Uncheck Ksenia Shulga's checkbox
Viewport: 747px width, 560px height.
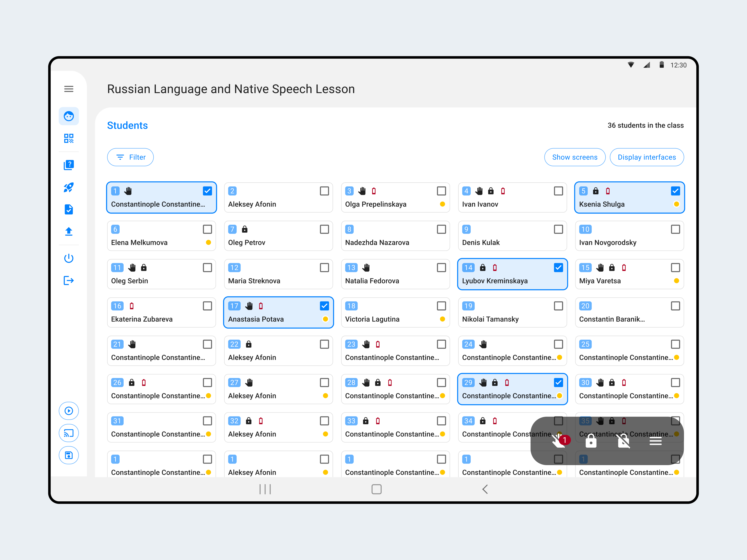[675, 191]
